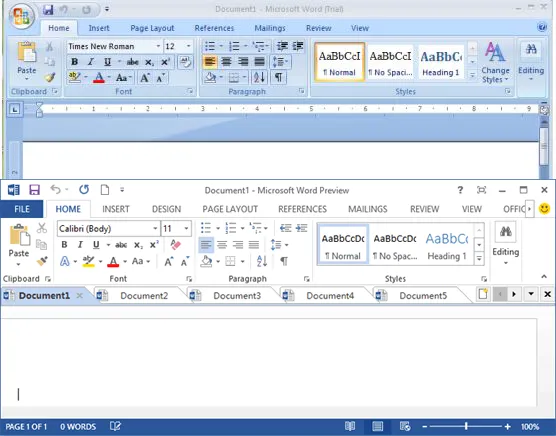The image size is (556, 436).
Task: Open Times New Roman font dropdown in Word 2007
Action: [158, 46]
